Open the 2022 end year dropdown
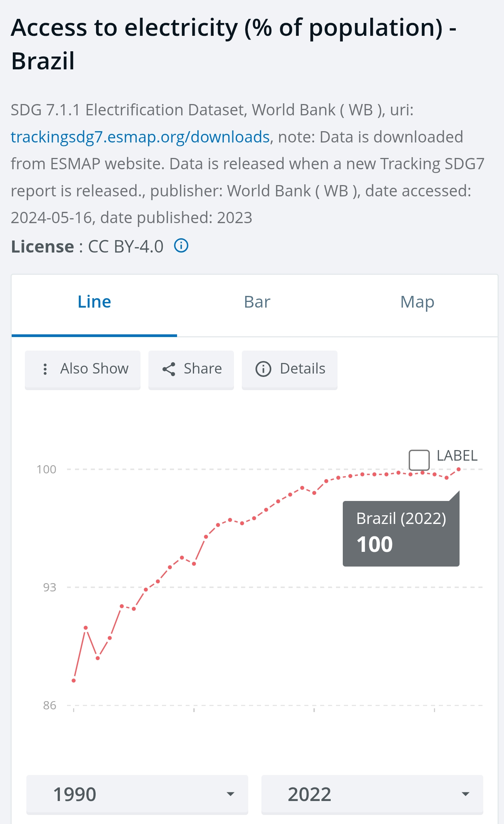504x824 pixels. click(x=372, y=794)
